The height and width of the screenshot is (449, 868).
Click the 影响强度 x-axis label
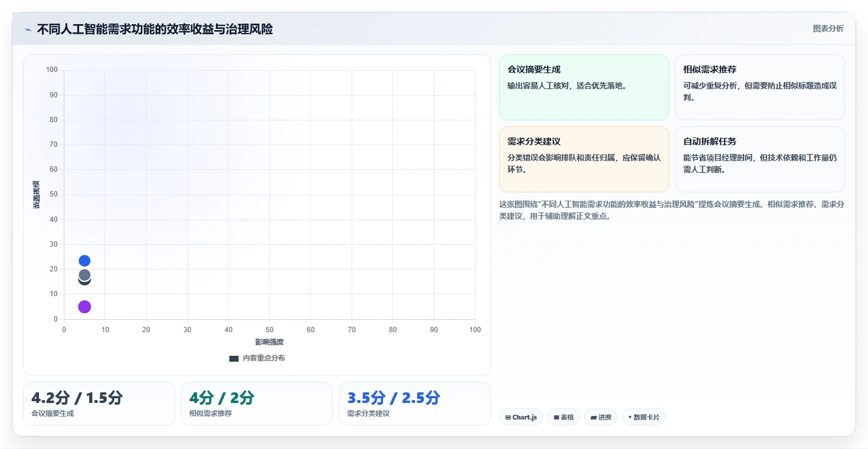(x=269, y=342)
